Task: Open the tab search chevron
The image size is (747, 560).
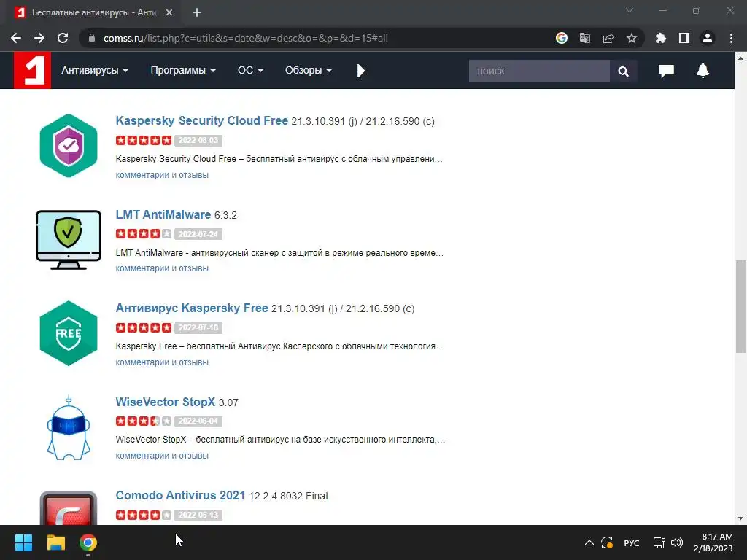Action: [x=630, y=10]
